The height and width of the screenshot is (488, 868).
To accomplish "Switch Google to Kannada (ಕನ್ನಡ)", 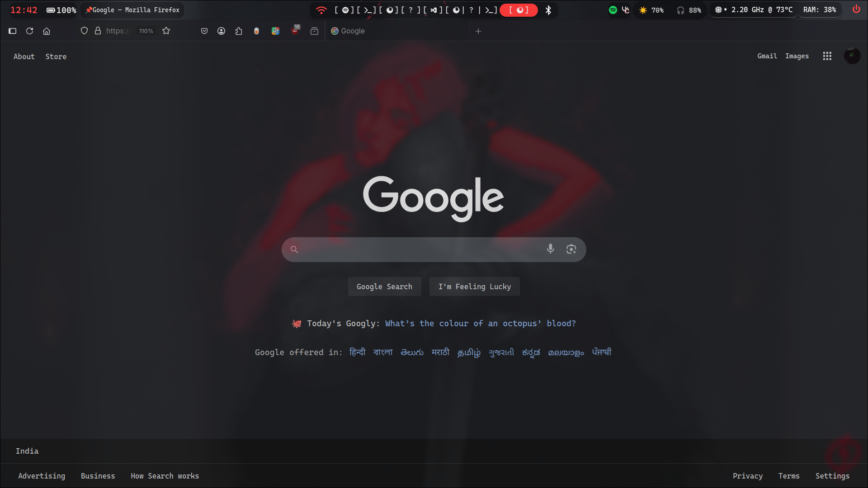I will tap(531, 352).
